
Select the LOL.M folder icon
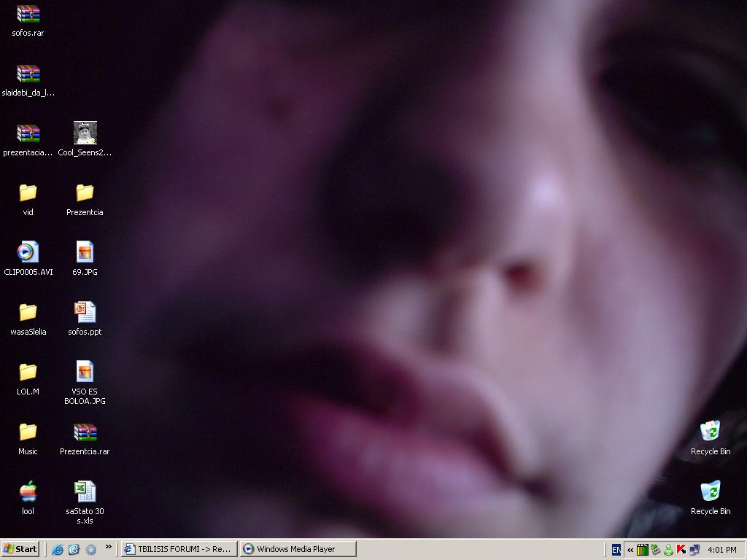click(x=28, y=373)
